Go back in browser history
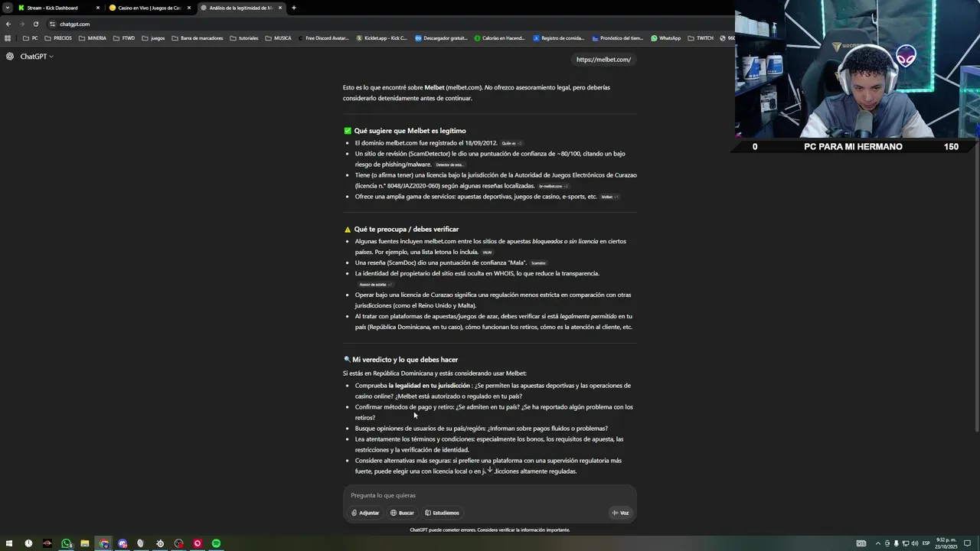The height and width of the screenshot is (551, 980). point(8,24)
